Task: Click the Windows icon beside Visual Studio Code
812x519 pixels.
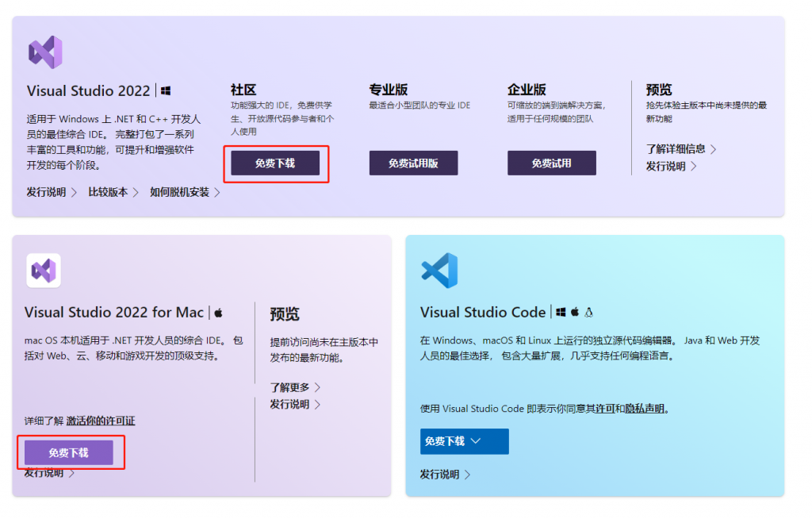Action: point(561,312)
